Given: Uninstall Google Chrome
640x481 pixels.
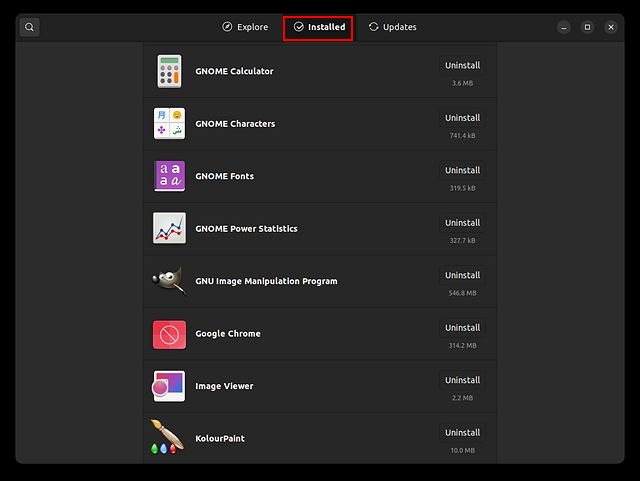Looking at the screenshot, I should point(462,328).
